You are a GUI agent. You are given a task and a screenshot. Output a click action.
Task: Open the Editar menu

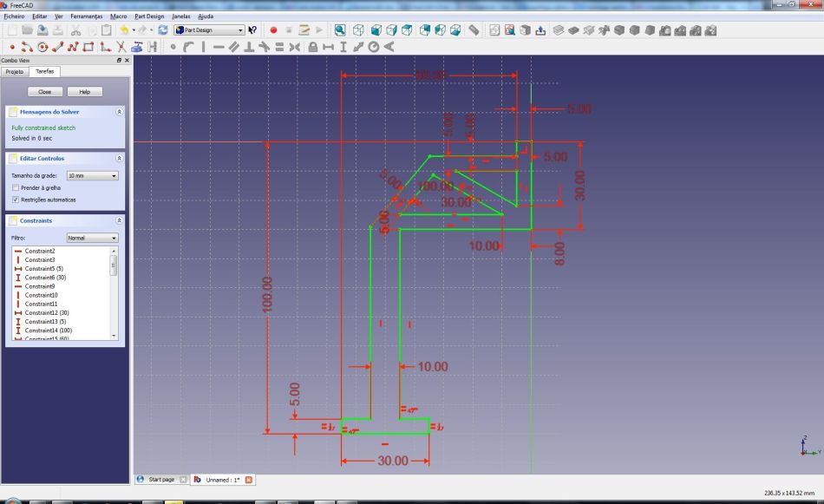point(39,16)
